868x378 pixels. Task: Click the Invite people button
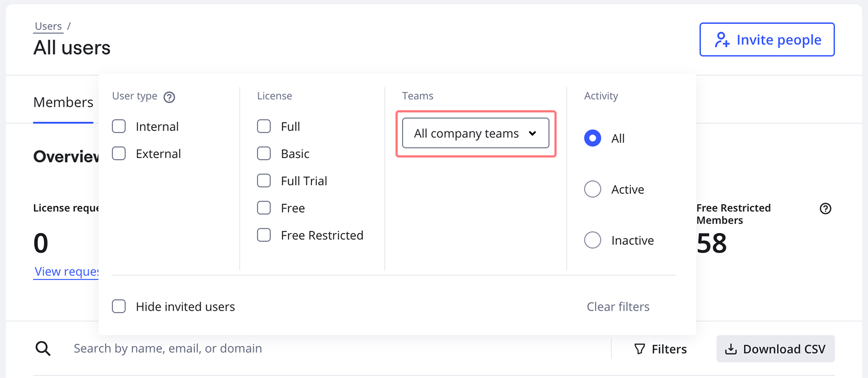pos(767,40)
